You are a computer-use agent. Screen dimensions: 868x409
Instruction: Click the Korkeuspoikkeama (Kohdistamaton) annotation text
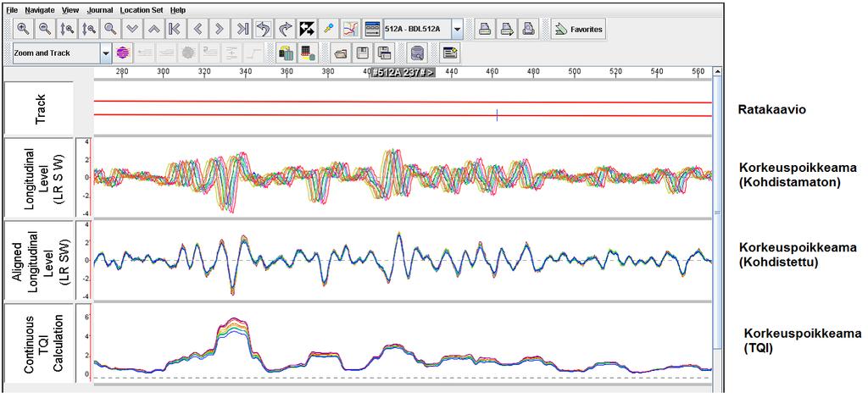(x=798, y=174)
